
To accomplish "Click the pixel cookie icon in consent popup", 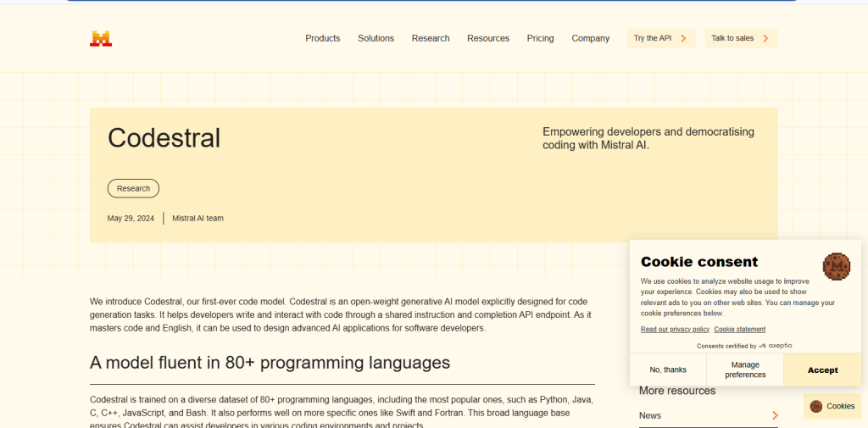I will [836, 266].
